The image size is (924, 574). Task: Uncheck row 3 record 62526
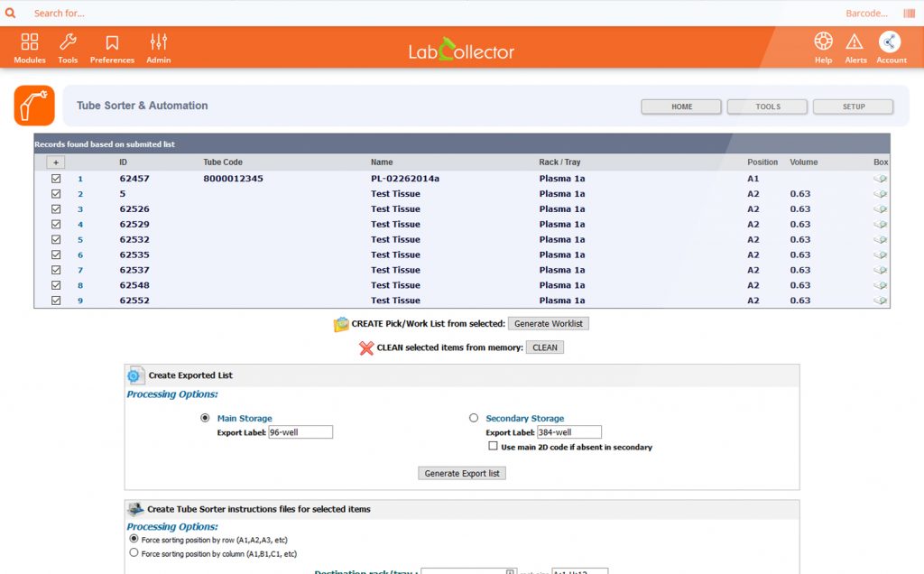click(x=56, y=209)
